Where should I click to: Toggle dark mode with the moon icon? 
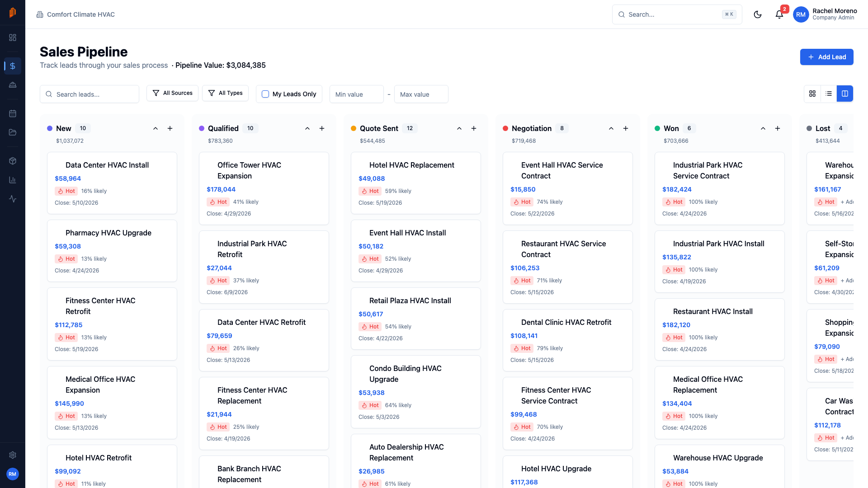(x=758, y=14)
